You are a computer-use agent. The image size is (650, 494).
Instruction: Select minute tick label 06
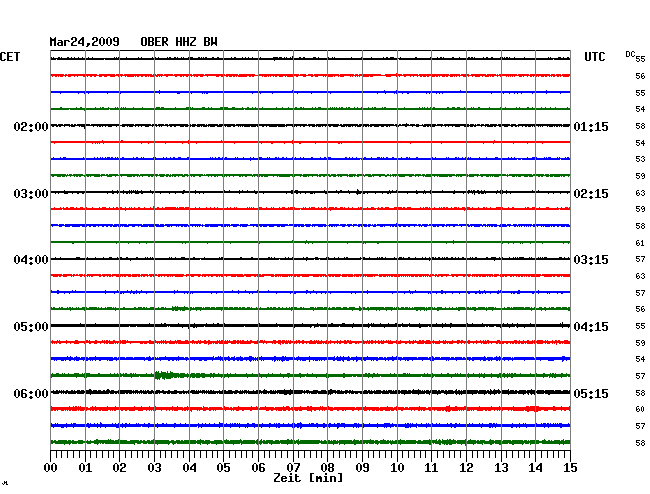pyautogui.click(x=258, y=468)
